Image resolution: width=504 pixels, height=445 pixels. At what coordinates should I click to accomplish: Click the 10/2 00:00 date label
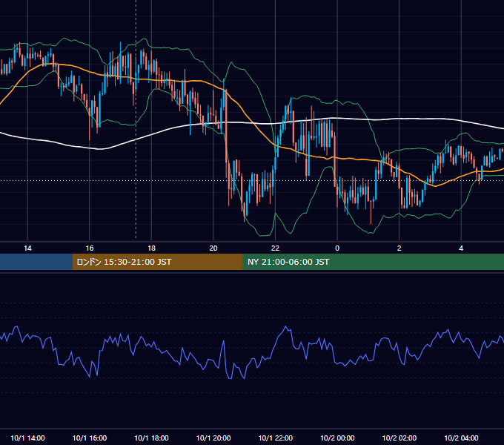[x=337, y=438]
